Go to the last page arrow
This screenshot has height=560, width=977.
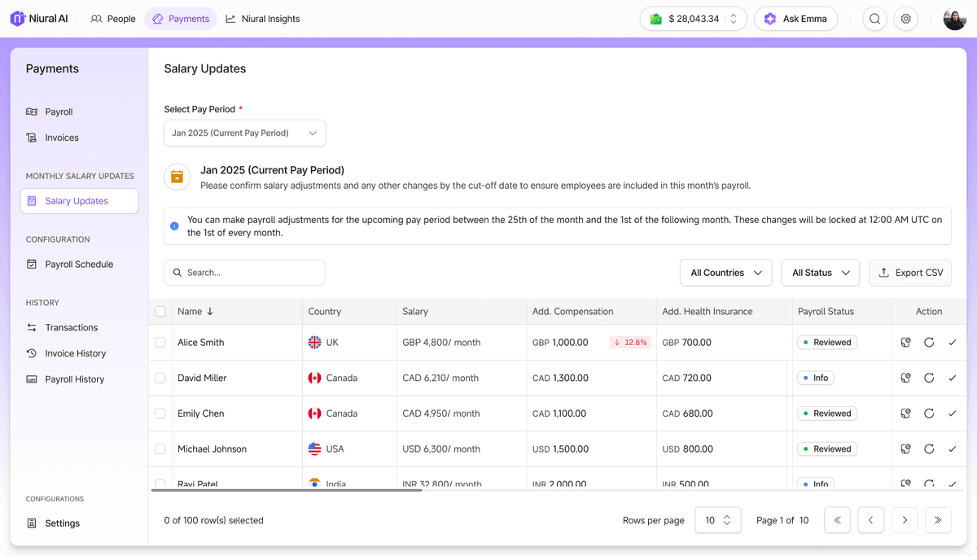tap(938, 520)
